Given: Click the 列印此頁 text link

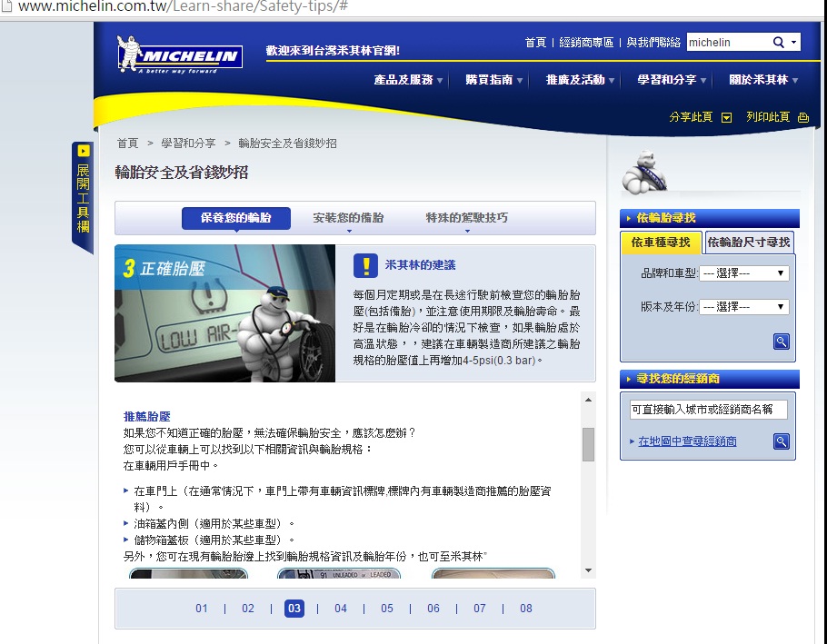Looking at the screenshot, I should [x=767, y=117].
